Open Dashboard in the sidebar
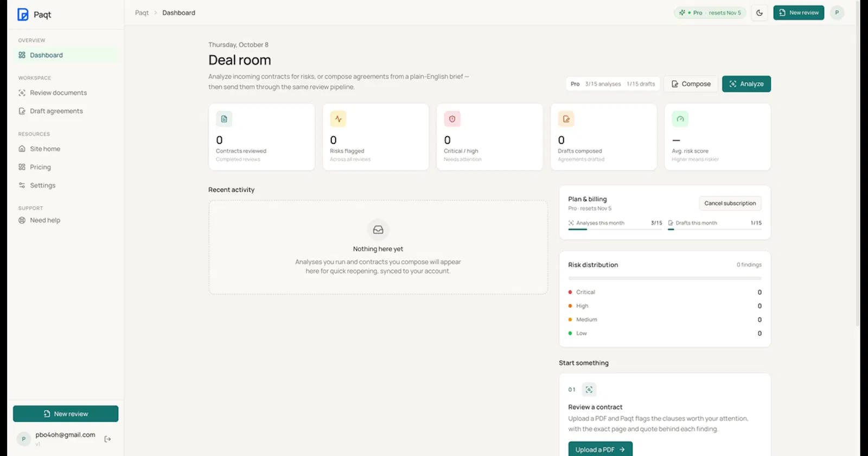This screenshot has width=868, height=456. (x=66, y=55)
